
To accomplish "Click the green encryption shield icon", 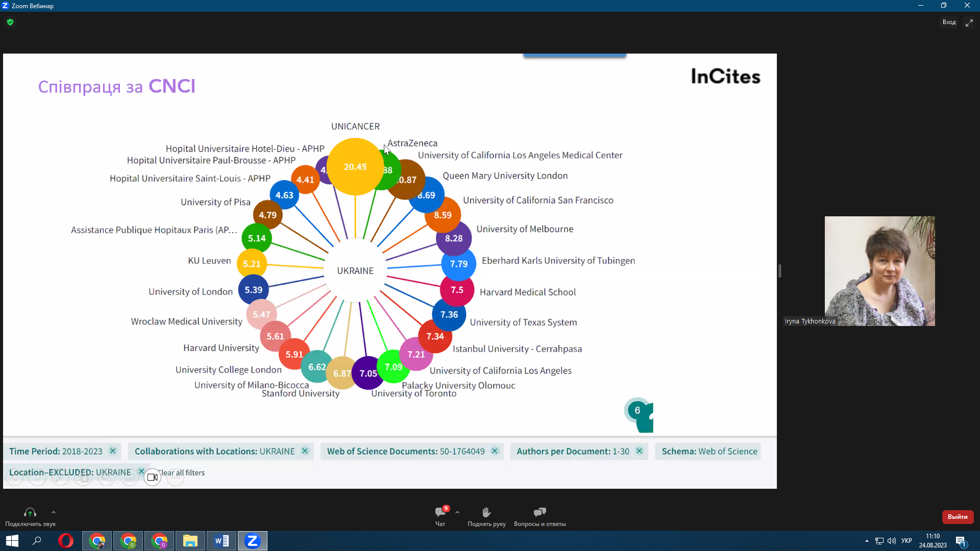I will coord(10,22).
